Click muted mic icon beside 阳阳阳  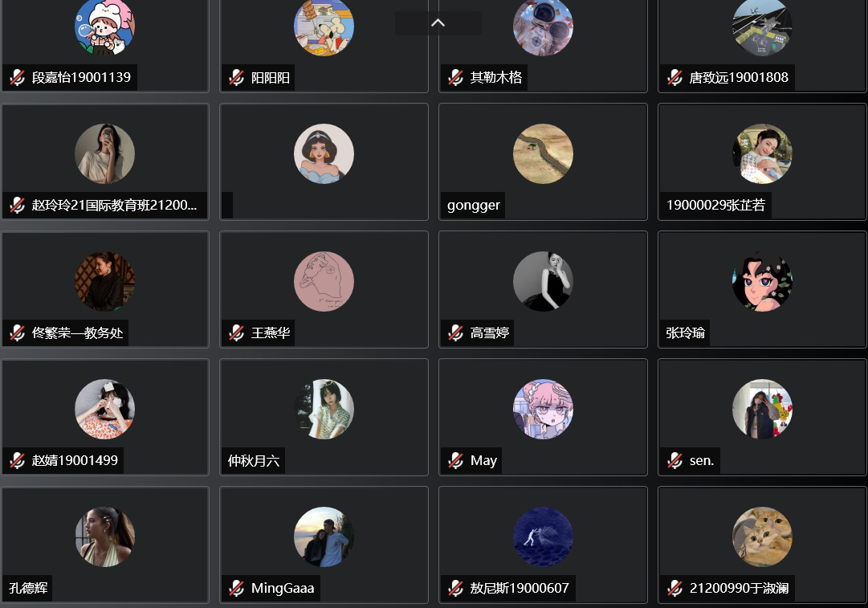point(236,78)
